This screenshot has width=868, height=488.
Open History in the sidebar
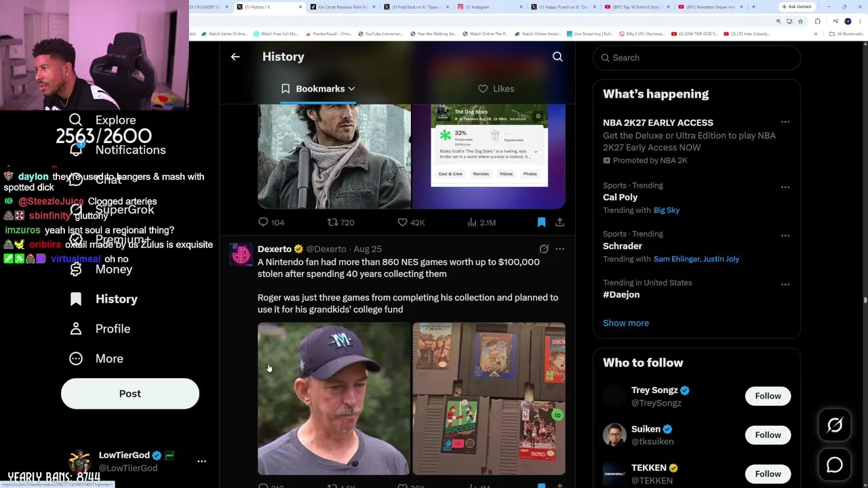[103, 299]
